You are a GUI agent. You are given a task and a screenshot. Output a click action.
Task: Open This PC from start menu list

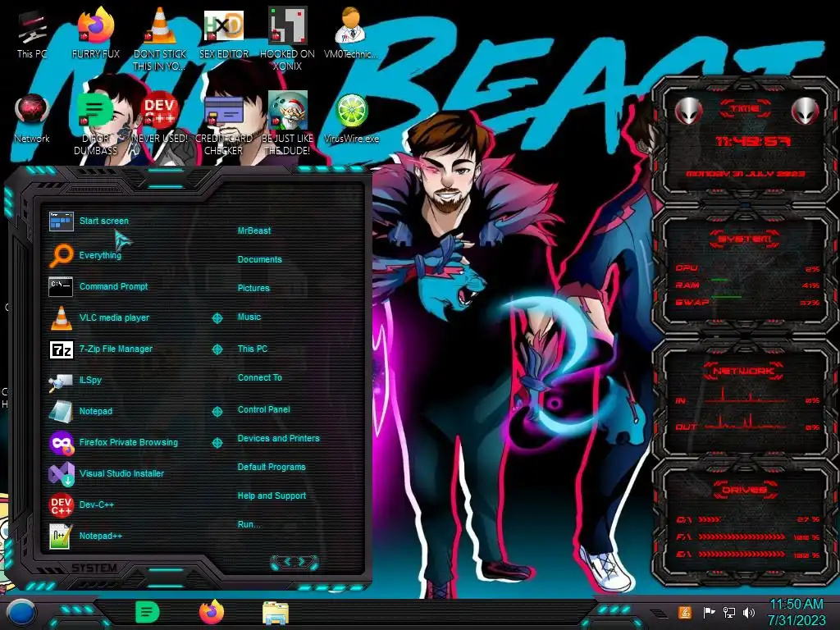[253, 349]
